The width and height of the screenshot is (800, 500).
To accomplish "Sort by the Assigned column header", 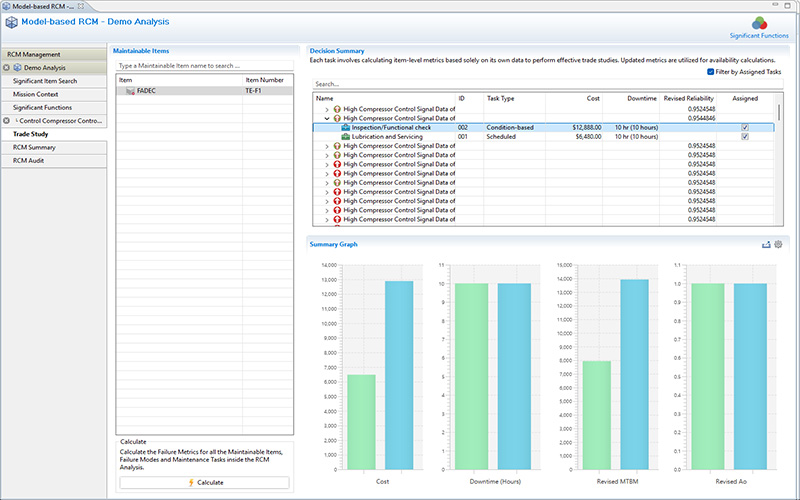I will coord(745,98).
